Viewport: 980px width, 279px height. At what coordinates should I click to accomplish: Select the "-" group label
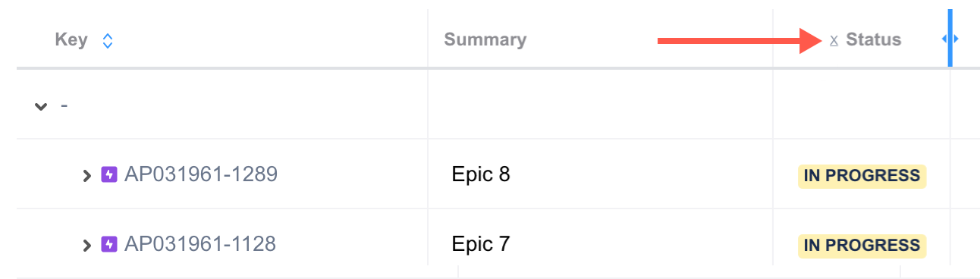click(64, 105)
